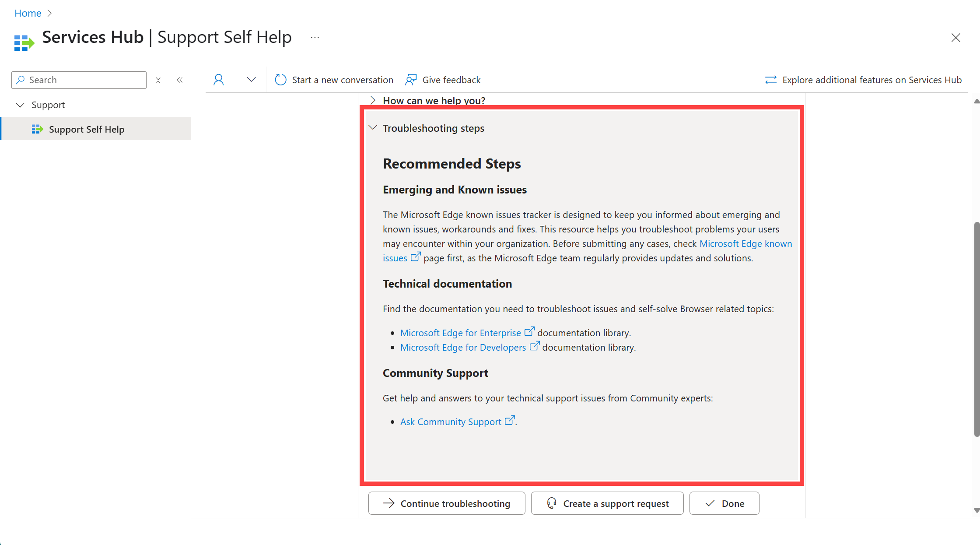Expand the How can we help you section

374,101
